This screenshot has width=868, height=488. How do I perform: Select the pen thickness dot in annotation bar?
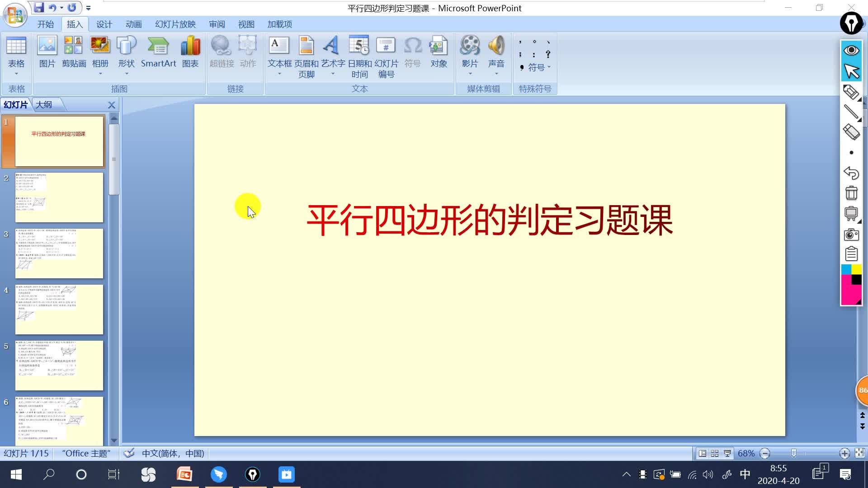851,153
